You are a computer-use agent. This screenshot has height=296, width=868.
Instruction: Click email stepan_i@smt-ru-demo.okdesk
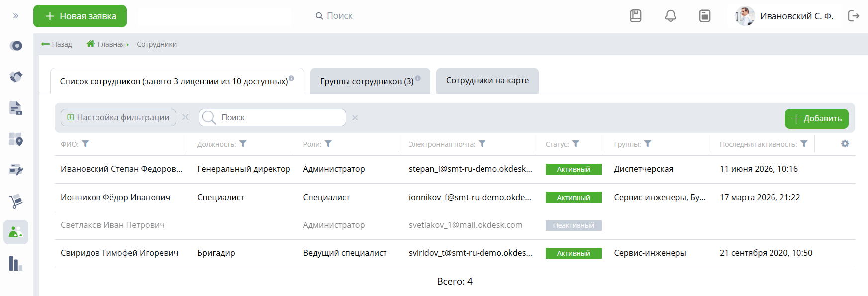point(471,169)
